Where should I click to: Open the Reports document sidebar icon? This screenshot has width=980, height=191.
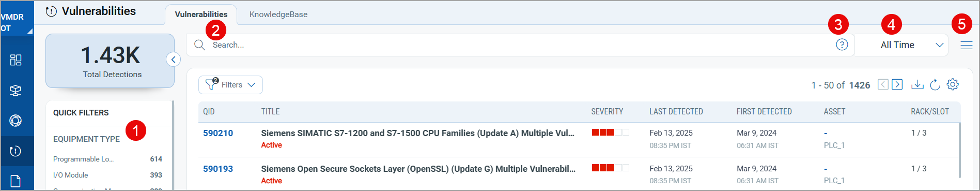[15, 181]
